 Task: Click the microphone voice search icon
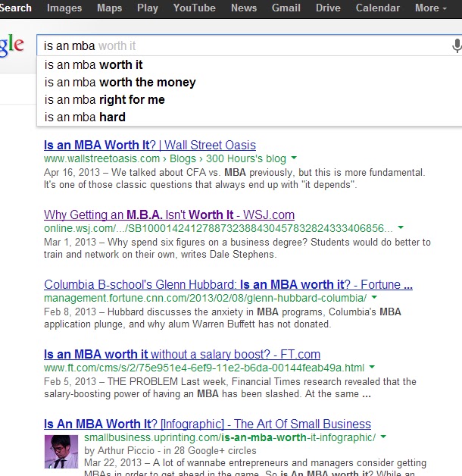pos(457,45)
